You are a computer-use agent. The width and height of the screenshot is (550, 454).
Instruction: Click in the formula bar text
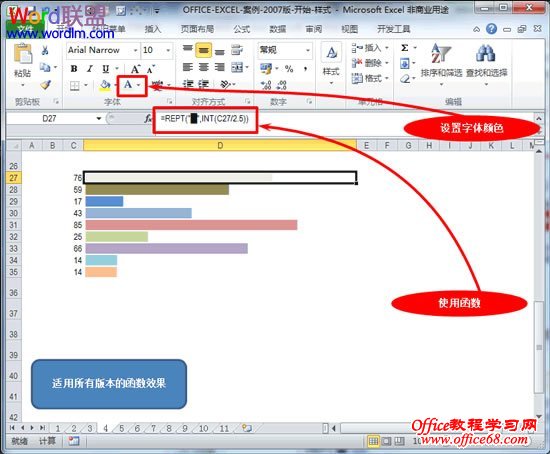coord(204,119)
